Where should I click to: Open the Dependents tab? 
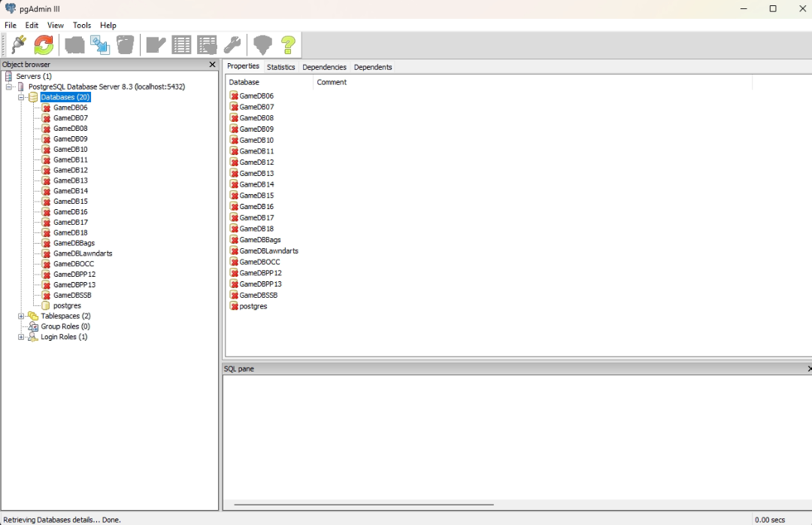pos(373,67)
